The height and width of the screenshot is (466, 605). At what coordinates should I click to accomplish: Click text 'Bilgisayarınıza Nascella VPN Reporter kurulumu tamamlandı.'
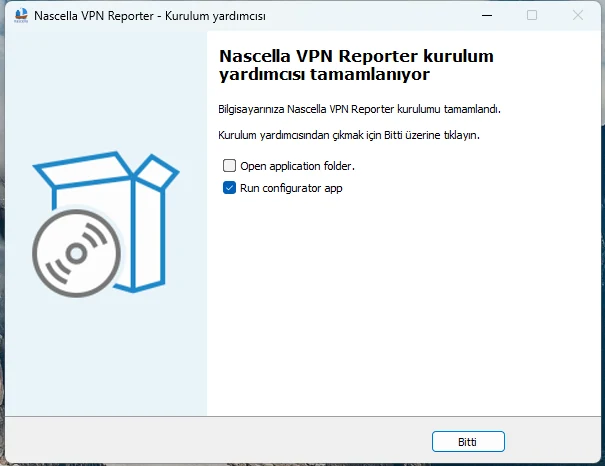click(359, 109)
